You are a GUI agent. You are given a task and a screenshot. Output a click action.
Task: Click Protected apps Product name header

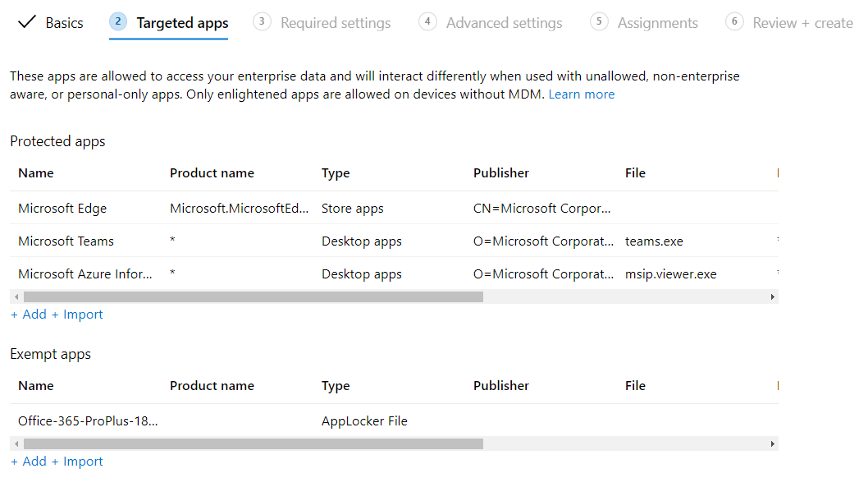pyautogui.click(x=212, y=172)
